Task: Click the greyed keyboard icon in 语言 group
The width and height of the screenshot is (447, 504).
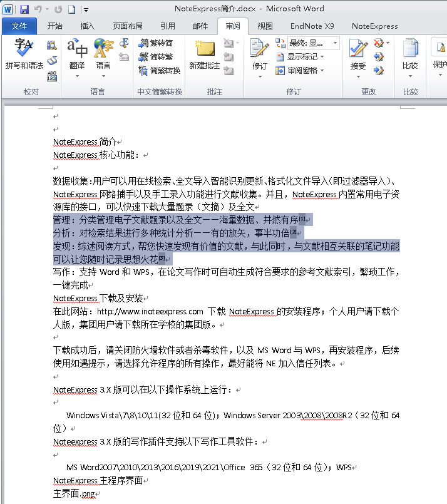Action: 124,57
